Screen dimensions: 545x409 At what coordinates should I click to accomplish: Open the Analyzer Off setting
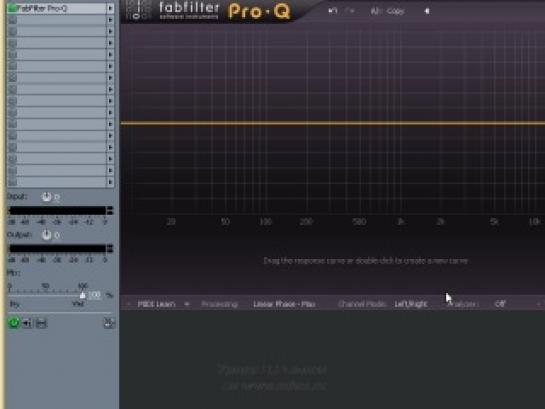(500, 304)
